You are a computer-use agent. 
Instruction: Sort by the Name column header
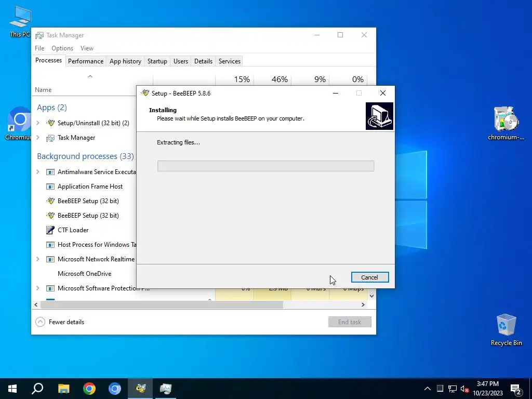click(43, 89)
